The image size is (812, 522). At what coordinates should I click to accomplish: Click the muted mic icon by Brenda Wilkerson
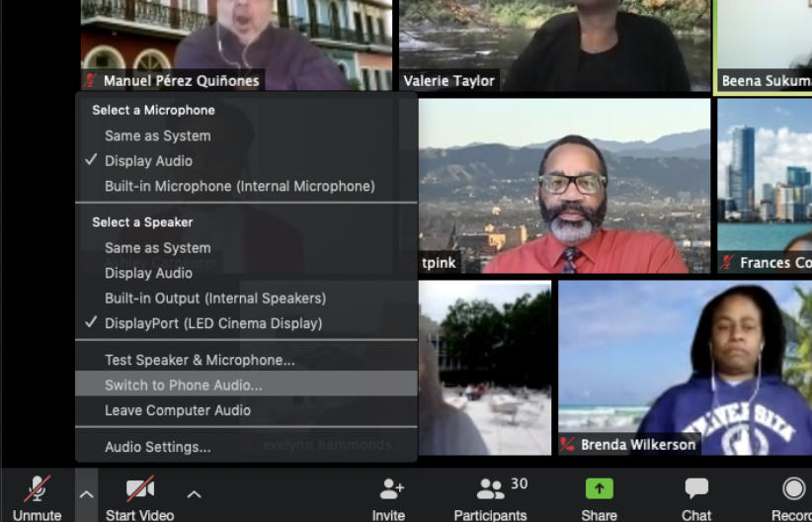pyautogui.click(x=568, y=445)
